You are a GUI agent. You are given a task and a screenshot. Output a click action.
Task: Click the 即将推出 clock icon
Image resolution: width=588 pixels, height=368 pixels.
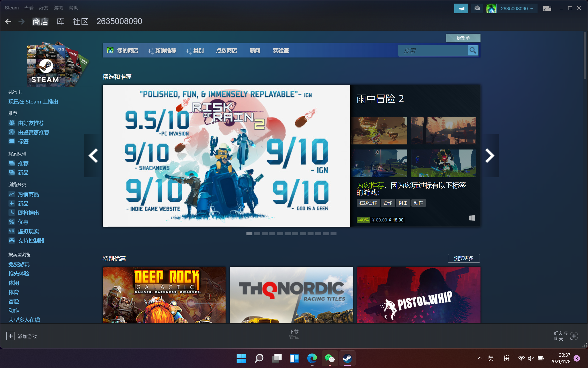tap(12, 213)
